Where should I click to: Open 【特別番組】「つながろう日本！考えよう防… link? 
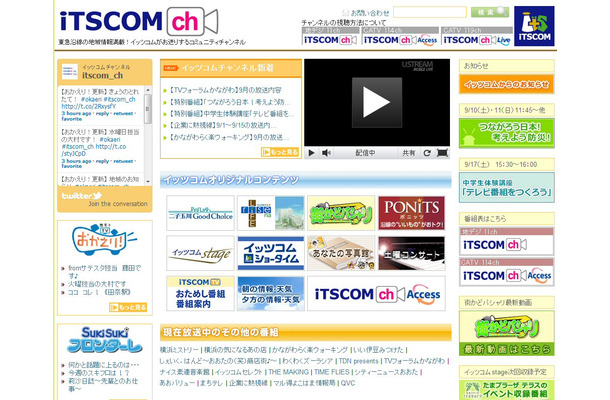tap(230, 102)
